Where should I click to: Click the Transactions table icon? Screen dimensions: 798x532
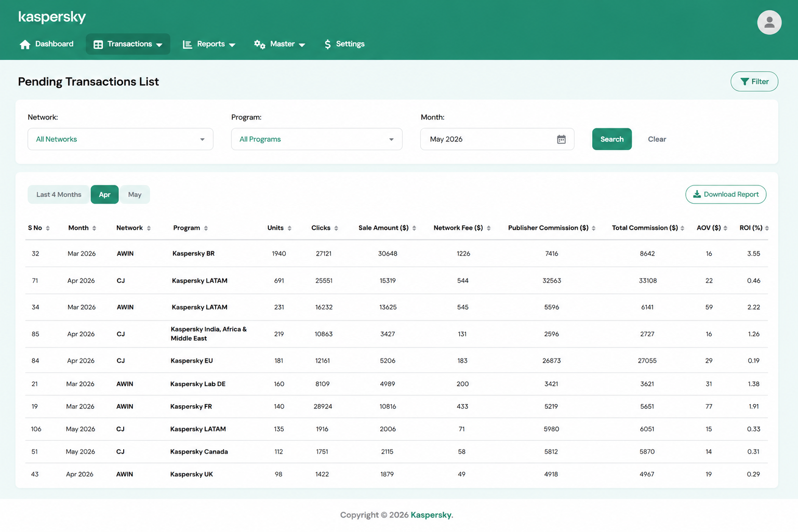[x=98, y=44]
